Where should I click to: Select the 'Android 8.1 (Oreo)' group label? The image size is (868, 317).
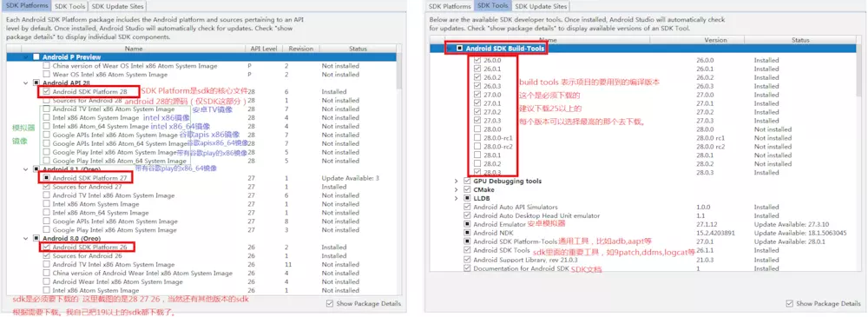click(x=71, y=169)
